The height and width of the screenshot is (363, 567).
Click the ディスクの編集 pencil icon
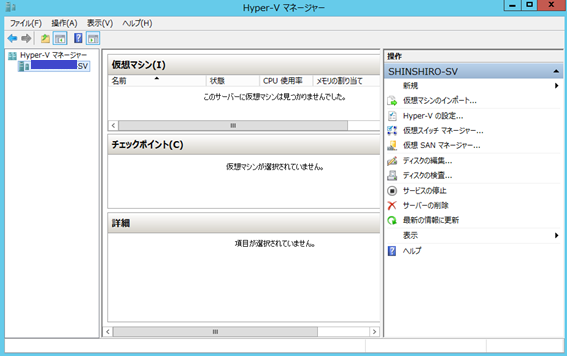(392, 161)
